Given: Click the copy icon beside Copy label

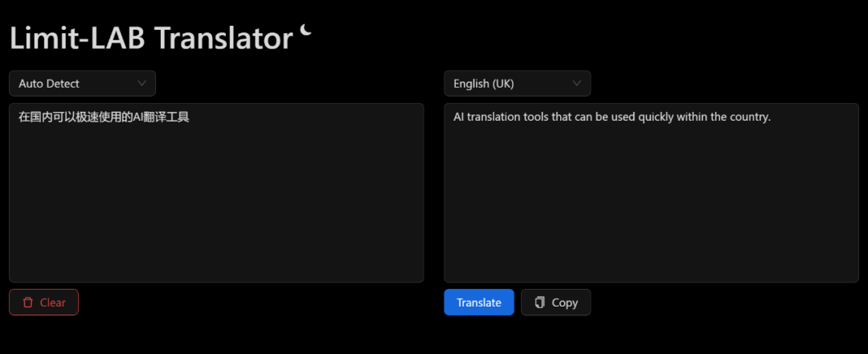Looking at the screenshot, I should [x=540, y=303].
